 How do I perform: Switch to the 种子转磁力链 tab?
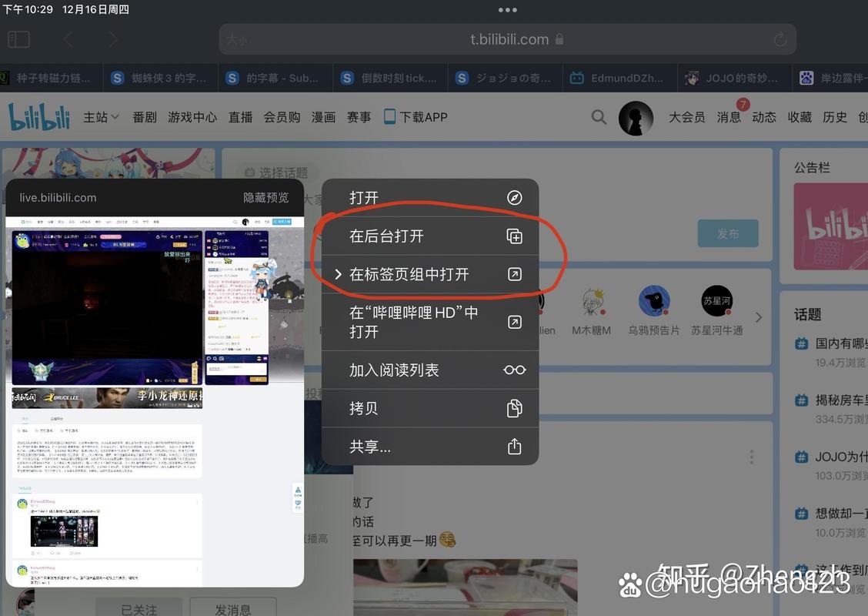(52, 78)
